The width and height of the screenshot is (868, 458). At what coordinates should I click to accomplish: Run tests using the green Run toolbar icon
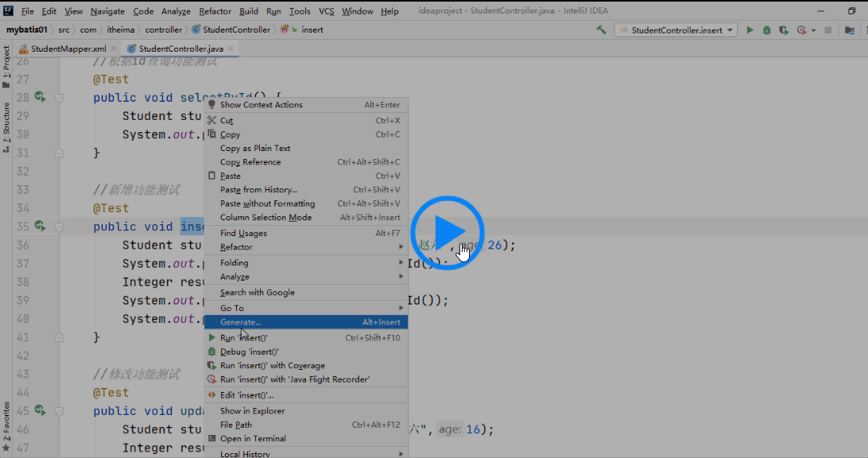pyautogui.click(x=750, y=29)
